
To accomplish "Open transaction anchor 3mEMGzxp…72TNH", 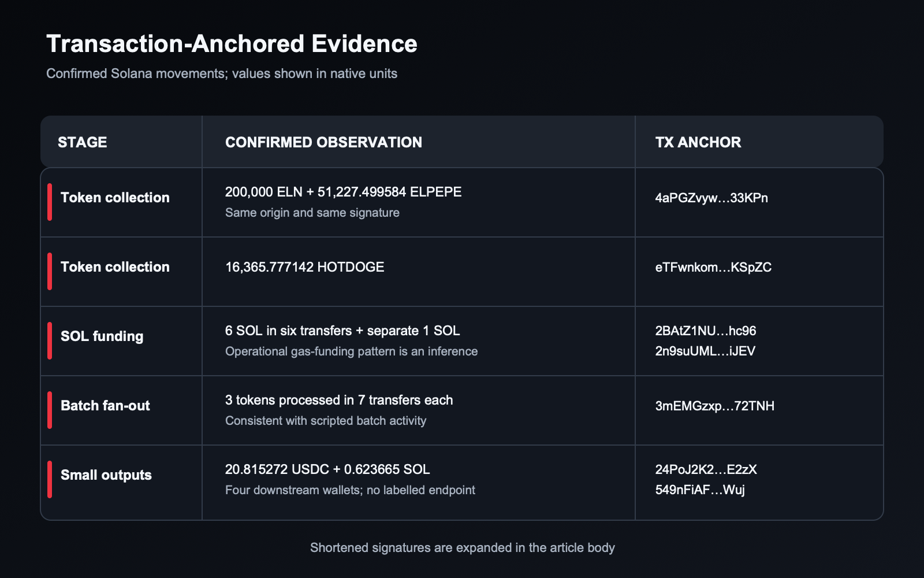I will tap(715, 406).
